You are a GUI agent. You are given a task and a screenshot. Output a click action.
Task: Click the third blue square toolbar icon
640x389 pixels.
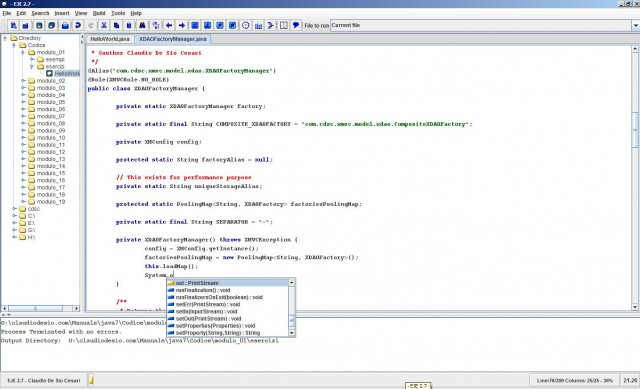(x=220, y=25)
